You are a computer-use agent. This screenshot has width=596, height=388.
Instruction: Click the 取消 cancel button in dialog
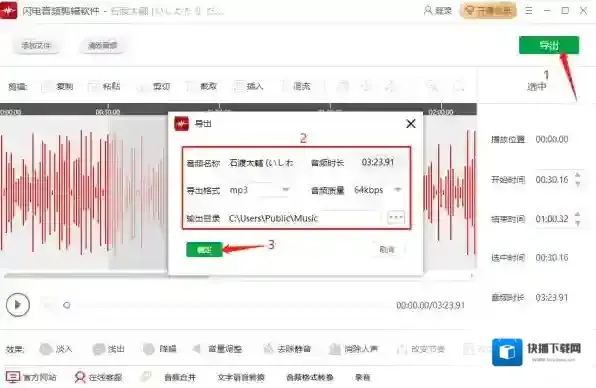coord(387,249)
